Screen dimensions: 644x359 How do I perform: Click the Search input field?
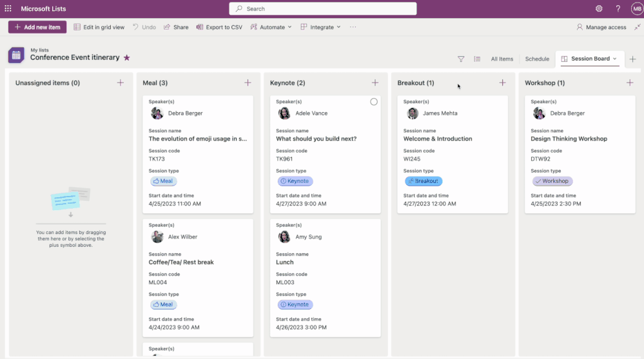323,8
